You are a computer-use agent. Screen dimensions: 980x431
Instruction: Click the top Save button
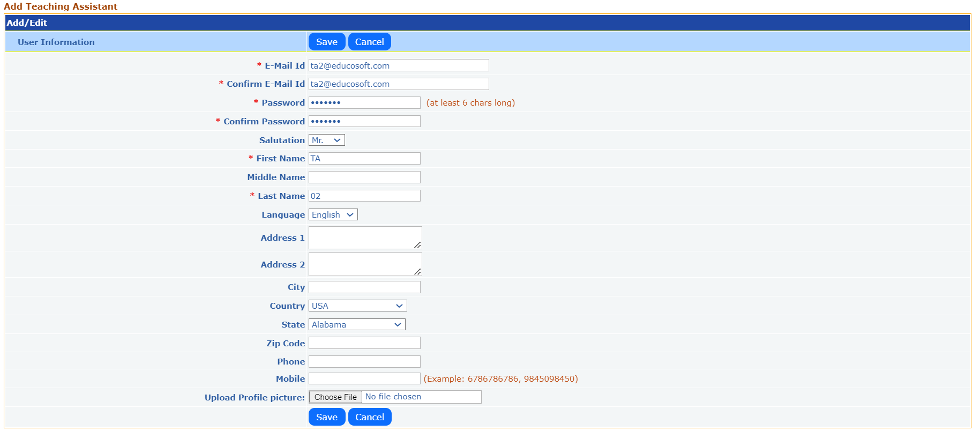click(x=326, y=42)
